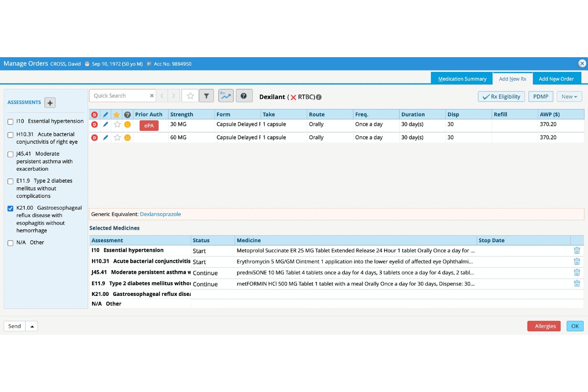The width and height of the screenshot is (588, 392).
Task: Delete the predniSONE medicine row
Action: point(577,272)
